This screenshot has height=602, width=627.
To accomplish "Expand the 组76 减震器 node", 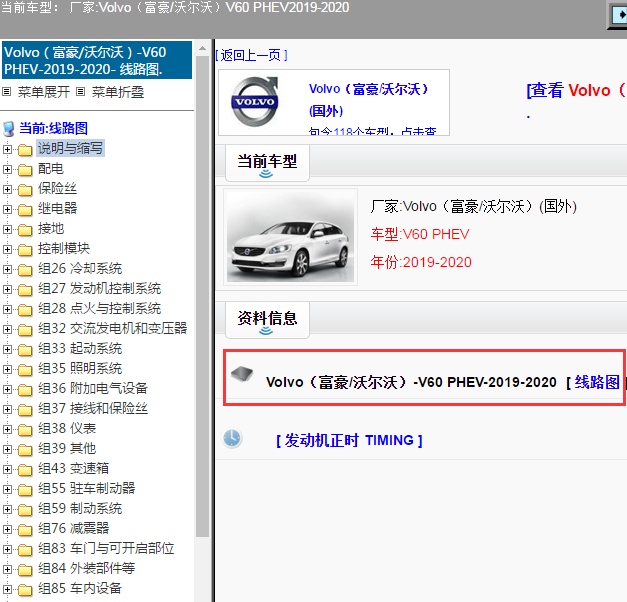I will (x=7, y=529).
